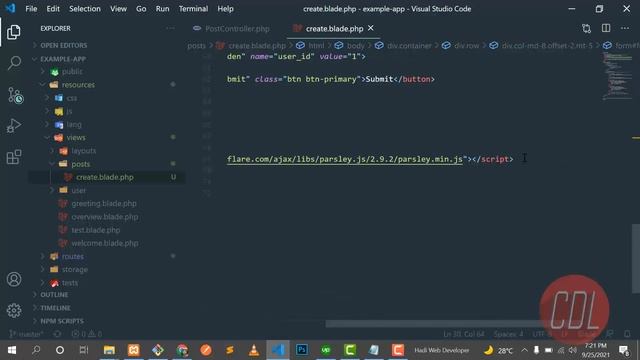Expand the tests folder

pyautogui.click(x=70, y=282)
